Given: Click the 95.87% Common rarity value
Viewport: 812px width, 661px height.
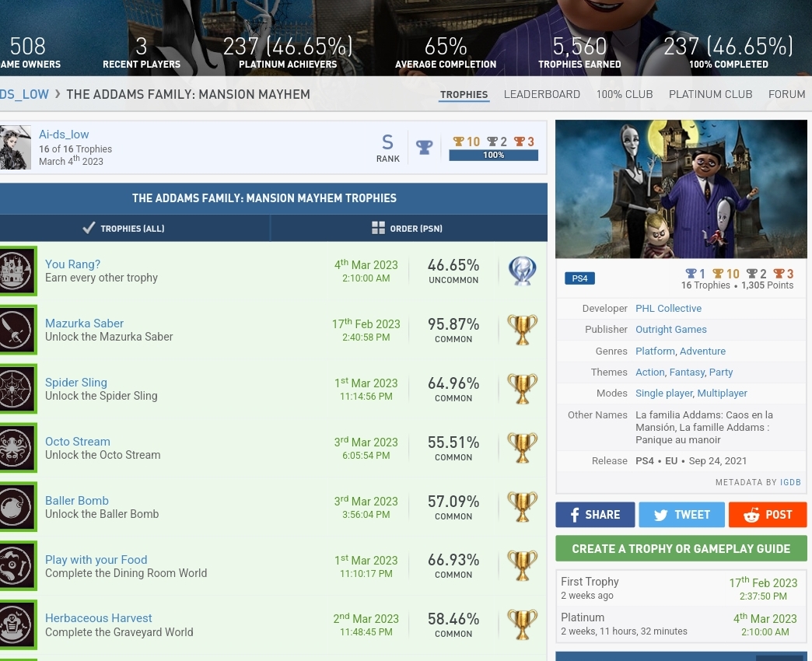Looking at the screenshot, I should pyautogui.click(x=453, y=330).
